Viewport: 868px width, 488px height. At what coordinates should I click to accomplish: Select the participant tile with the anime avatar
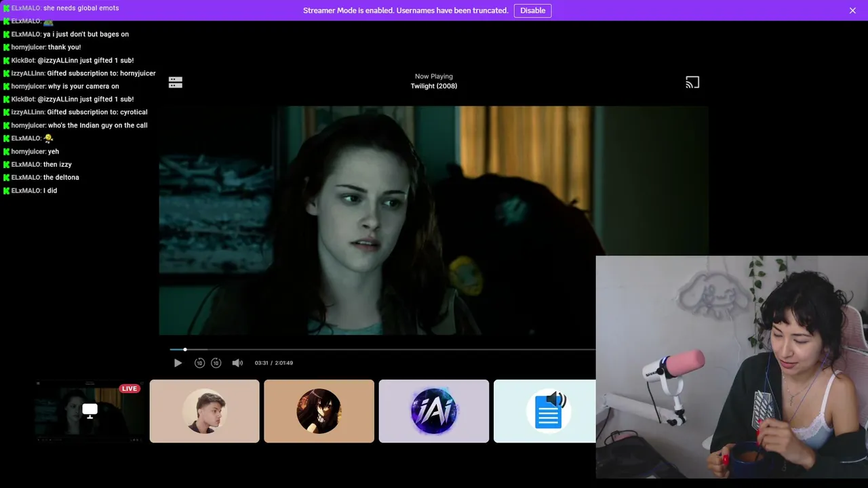(x=319, y=411)
